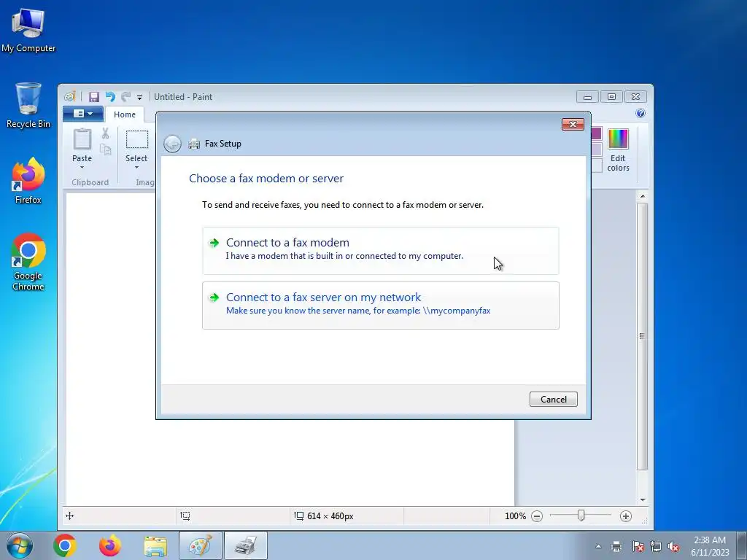This screenshot has width=747, height=560.
Task: Click Paint palette icon in title bar
Action: tap(69, 97)
